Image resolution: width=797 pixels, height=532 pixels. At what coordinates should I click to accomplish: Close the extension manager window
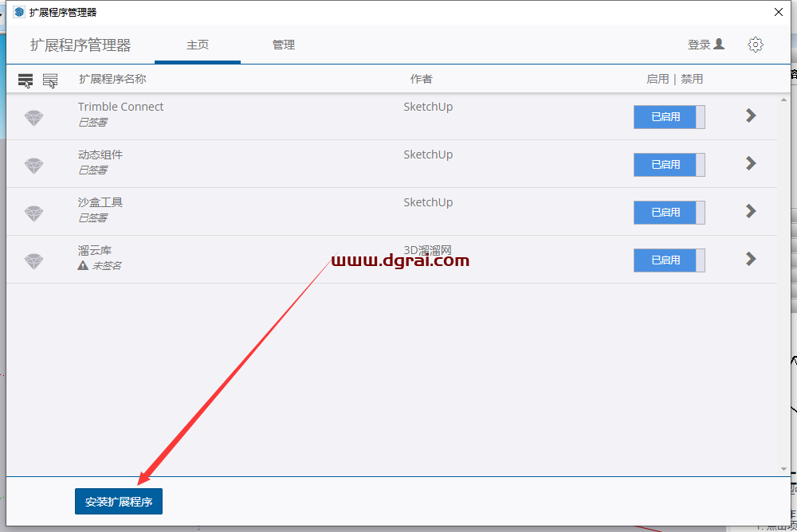(778, 12)
